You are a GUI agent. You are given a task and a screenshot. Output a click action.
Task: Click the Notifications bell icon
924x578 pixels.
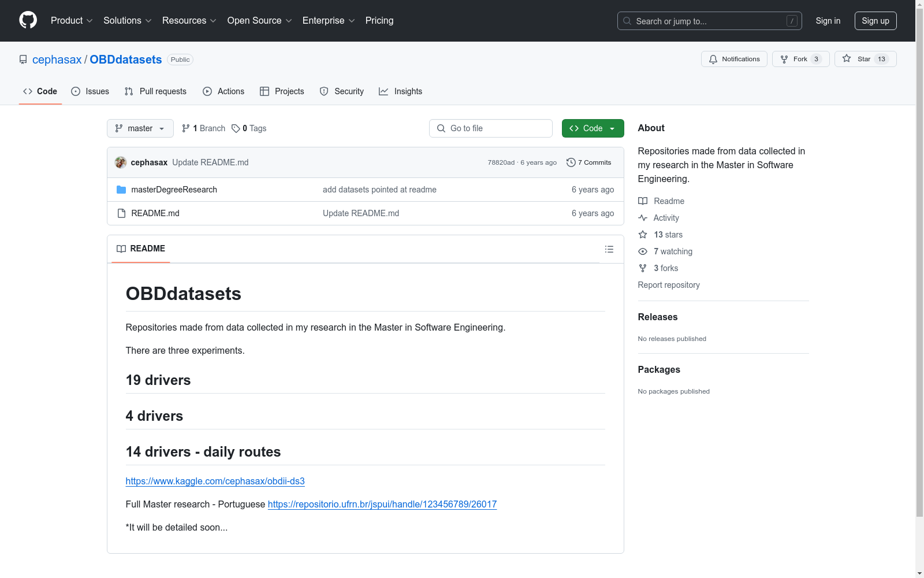point(713,59)
